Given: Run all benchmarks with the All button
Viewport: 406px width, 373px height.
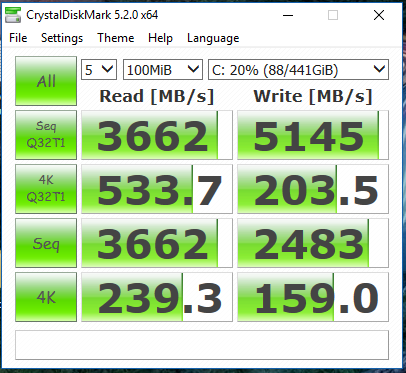Looking at the screenshot, I should pyautogui.click(x=46, y=81).
